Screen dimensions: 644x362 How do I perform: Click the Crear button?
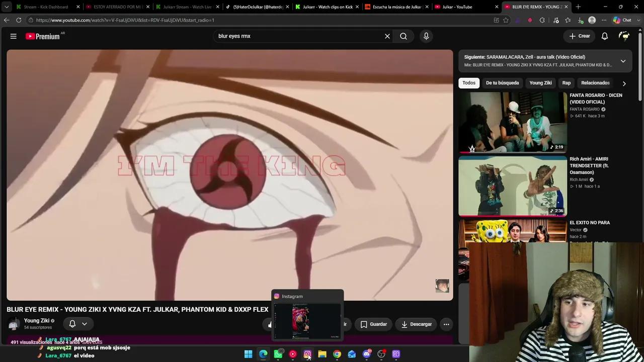580,36
